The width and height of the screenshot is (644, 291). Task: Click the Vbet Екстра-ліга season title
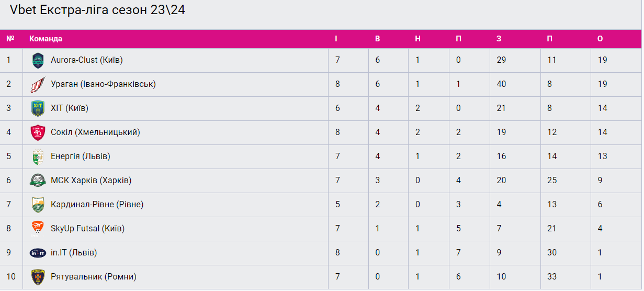coord(97,10)
